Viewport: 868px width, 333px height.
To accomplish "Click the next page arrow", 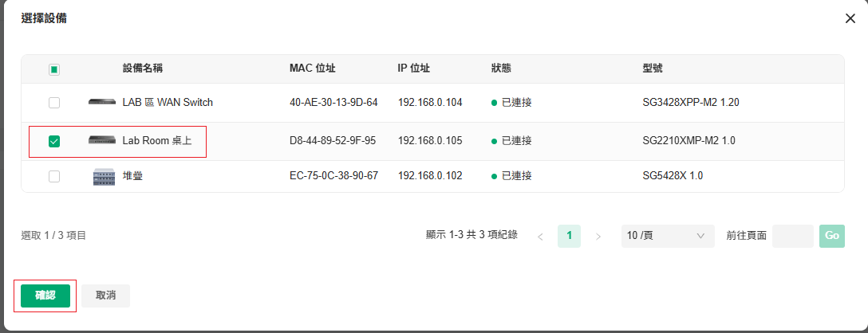I will (598, 236).
